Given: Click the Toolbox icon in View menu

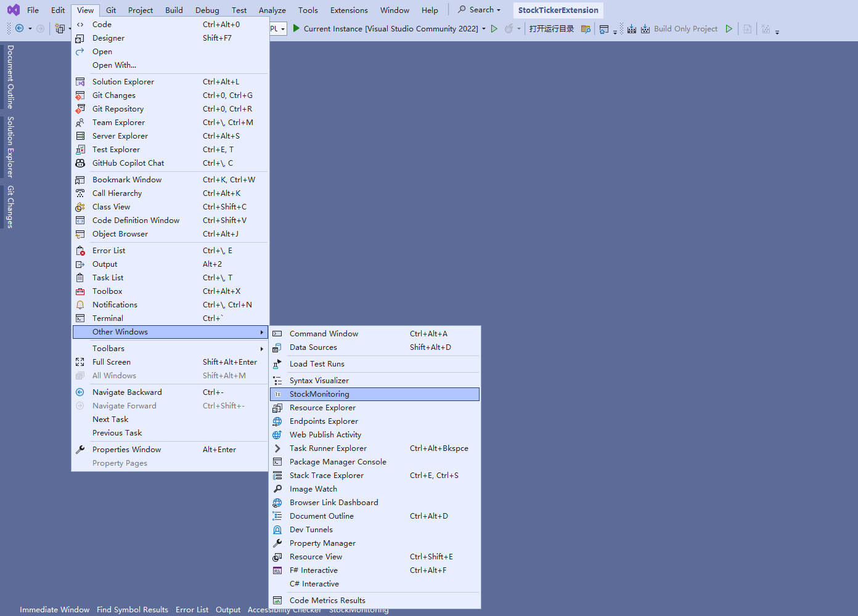Looking at the screenshot, I should click(x=80, y=291).
